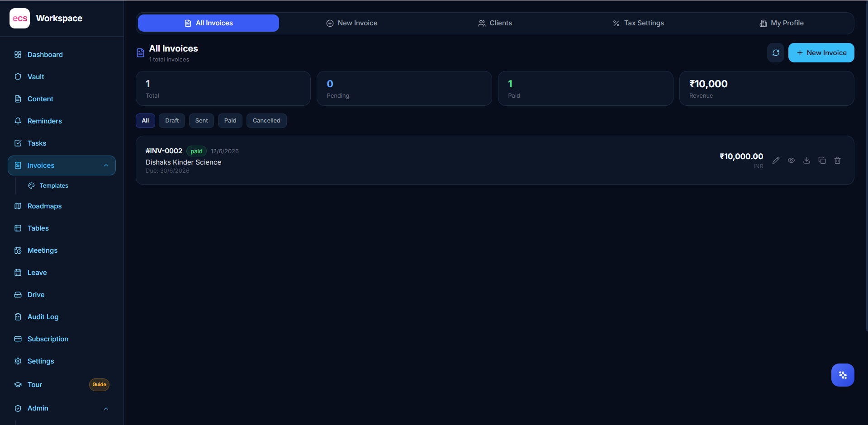868x425 pixels.
Task: Open Tasks in the sidebar
Action: tap(62, 143)
